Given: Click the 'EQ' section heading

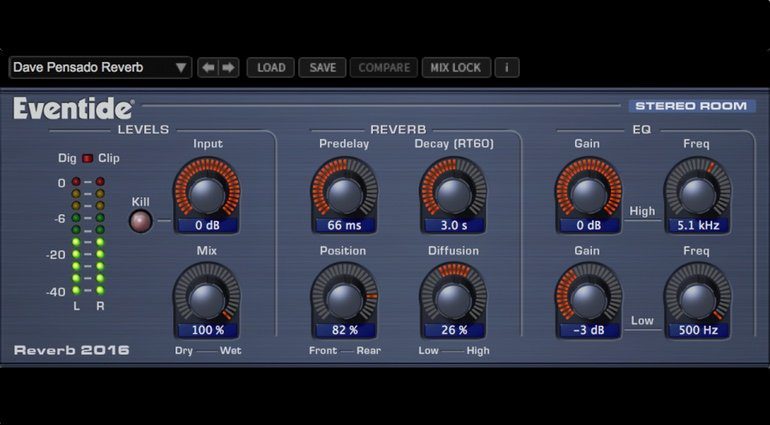Looking at the screenshot, I should point(641,130).
